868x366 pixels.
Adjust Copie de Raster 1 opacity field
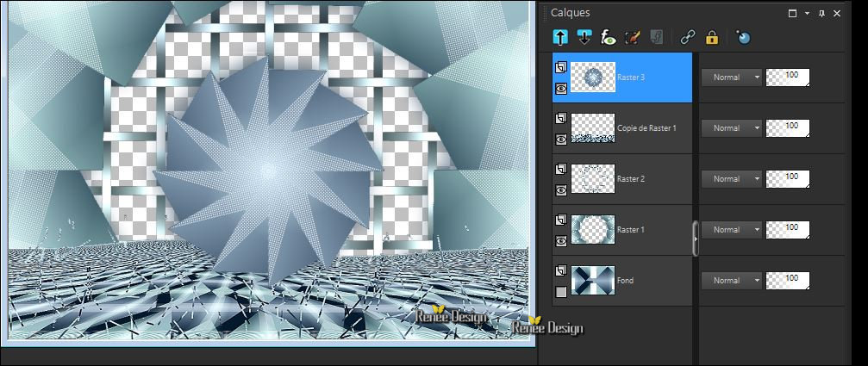[788, 128]
